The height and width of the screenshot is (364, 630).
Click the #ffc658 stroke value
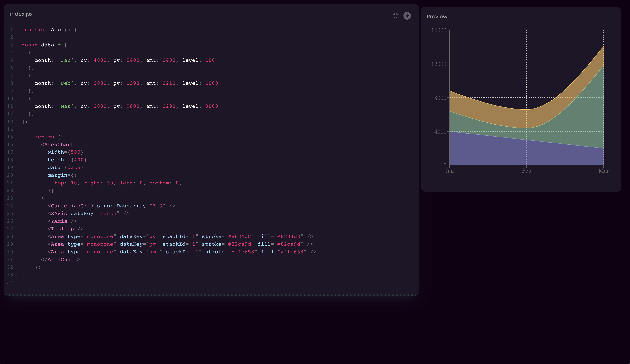point(242,252)
